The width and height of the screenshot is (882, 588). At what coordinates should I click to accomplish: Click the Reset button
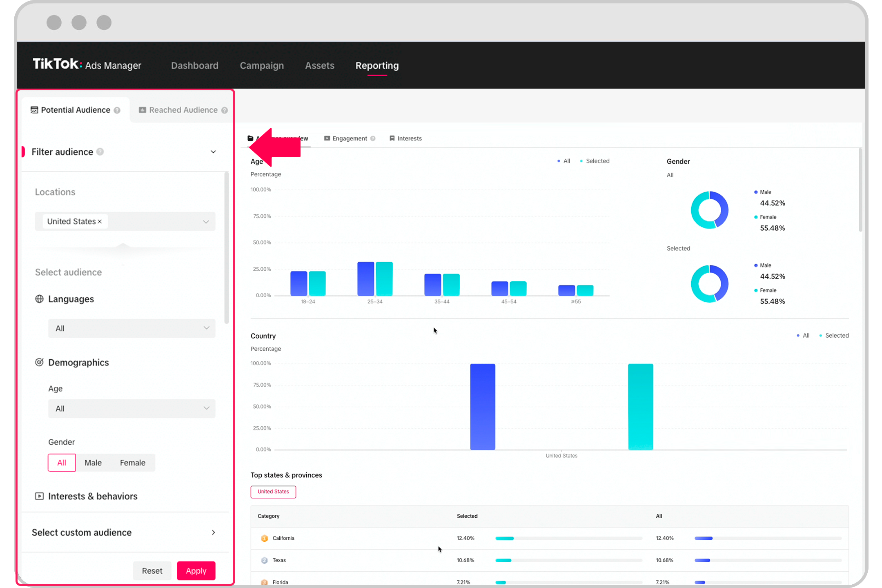151,570
